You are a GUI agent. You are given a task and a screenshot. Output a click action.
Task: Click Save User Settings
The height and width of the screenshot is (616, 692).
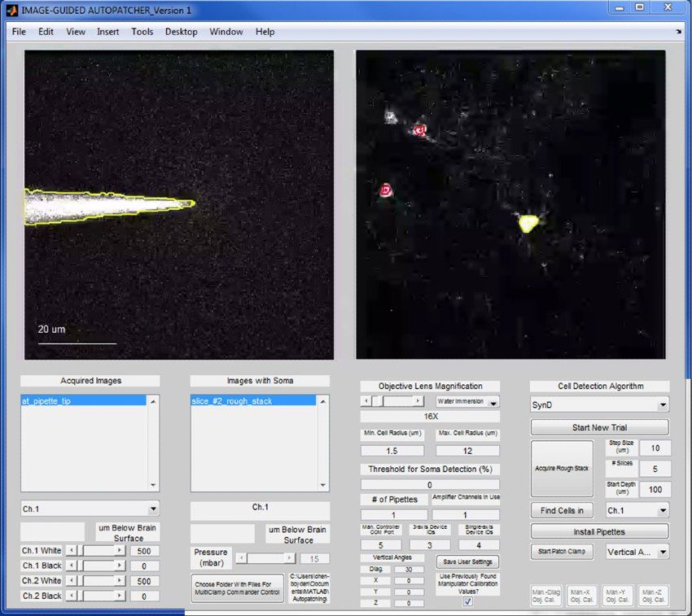coord(467,561)
